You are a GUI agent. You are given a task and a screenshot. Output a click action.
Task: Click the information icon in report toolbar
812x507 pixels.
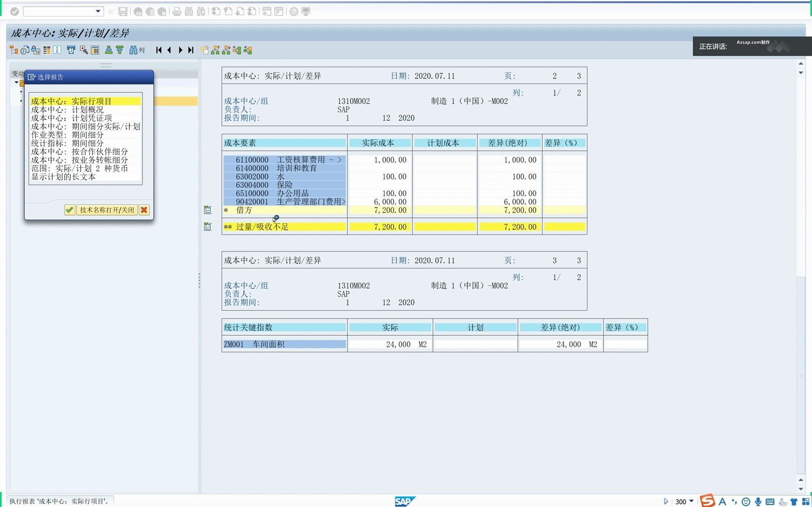(x=57, y=50)
